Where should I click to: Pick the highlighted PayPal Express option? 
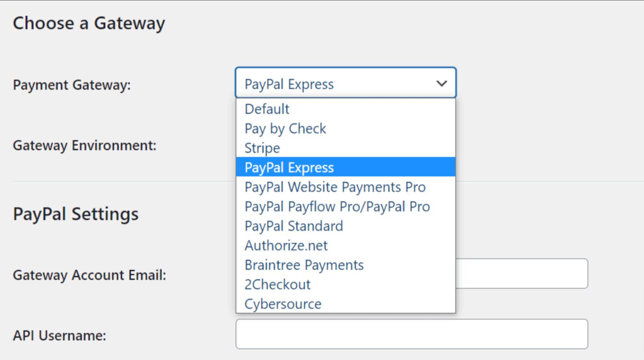tap(289, 167)
